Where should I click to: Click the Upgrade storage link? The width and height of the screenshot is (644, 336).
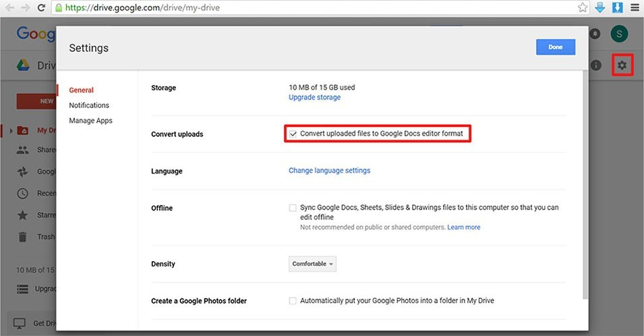(314, 97)
